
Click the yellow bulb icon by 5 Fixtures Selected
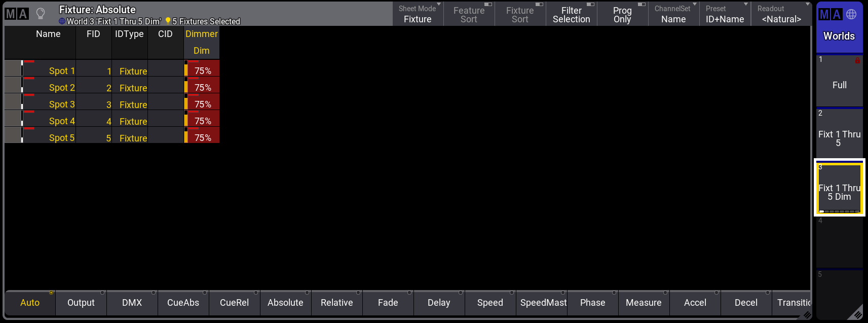tap(168, 21)
